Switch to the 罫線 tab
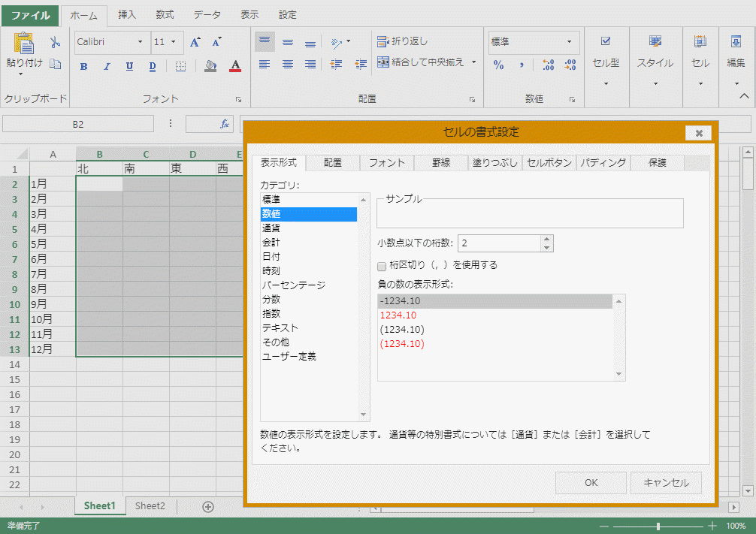 click(441, 163)
